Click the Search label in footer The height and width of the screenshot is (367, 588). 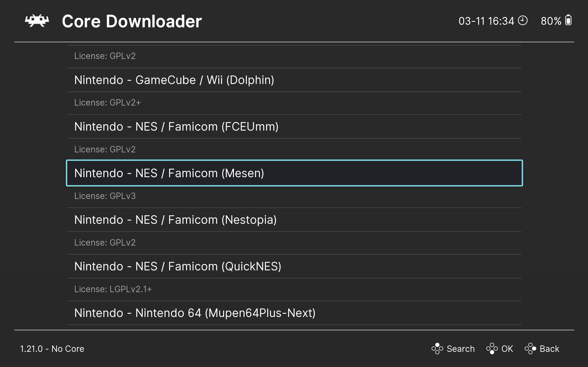(460, 349)
